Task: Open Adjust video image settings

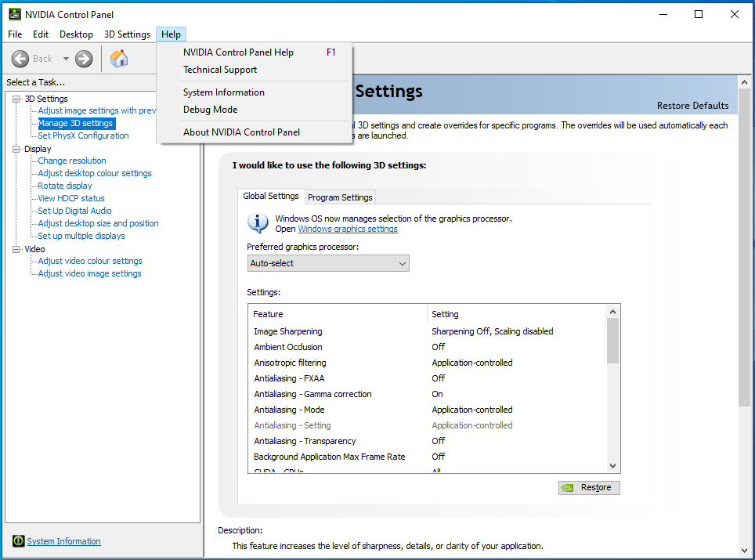Action: [89, 273]
